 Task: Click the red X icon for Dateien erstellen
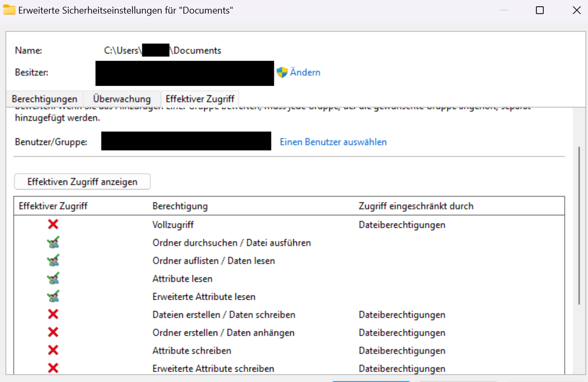[53, 314]
